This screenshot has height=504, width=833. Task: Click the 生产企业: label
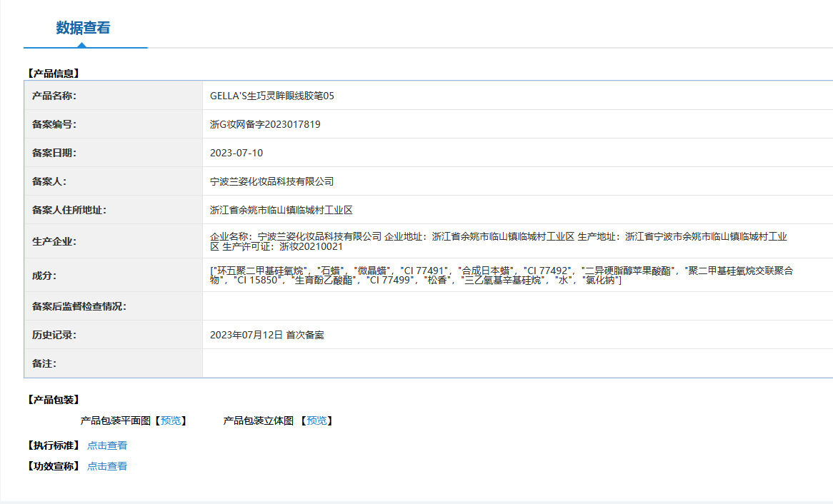pyautogui.click(x=54, y=241)
